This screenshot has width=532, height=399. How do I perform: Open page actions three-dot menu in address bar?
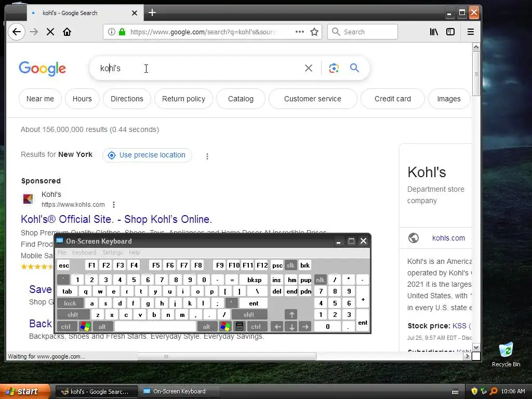tap(300, 32)
